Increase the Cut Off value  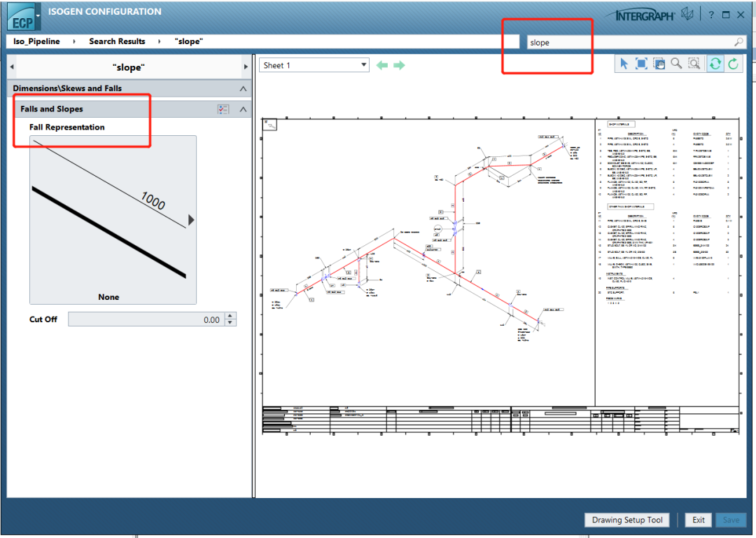pyautogui.click(x=230, y=316)
